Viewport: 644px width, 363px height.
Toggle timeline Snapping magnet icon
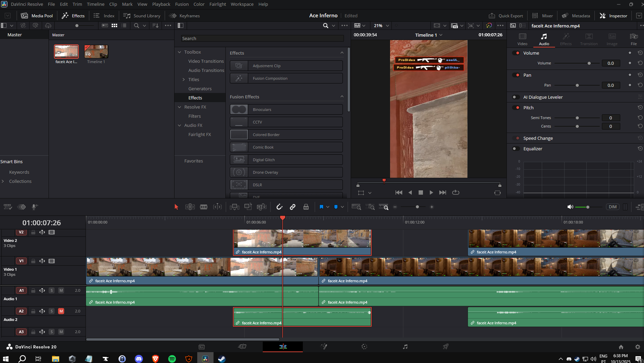click(279, 207)
